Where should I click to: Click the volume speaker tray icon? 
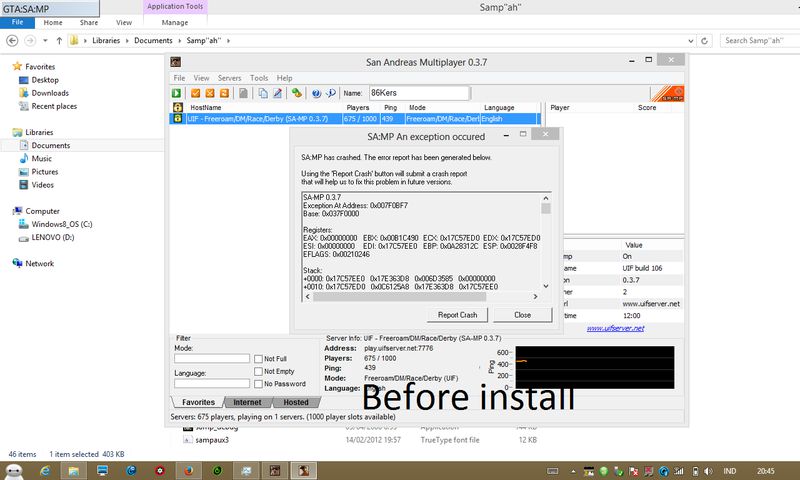click(708, 471)
